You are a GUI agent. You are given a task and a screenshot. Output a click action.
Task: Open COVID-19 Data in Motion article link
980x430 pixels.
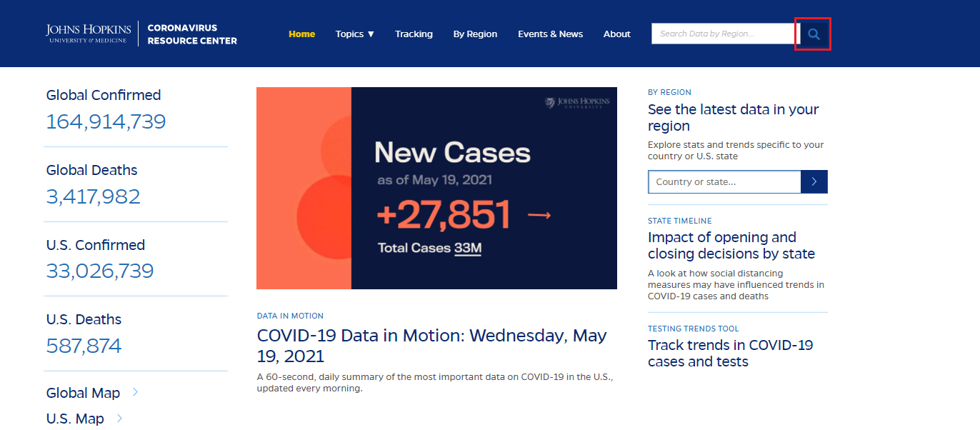point(432,346)
